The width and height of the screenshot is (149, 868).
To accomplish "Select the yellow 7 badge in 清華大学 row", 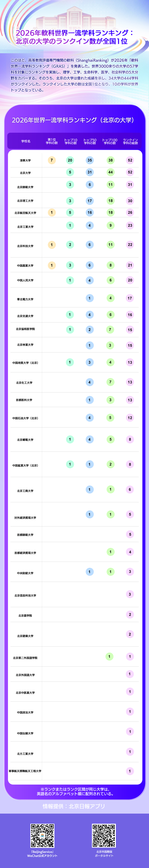I will [x=51, y=160].
